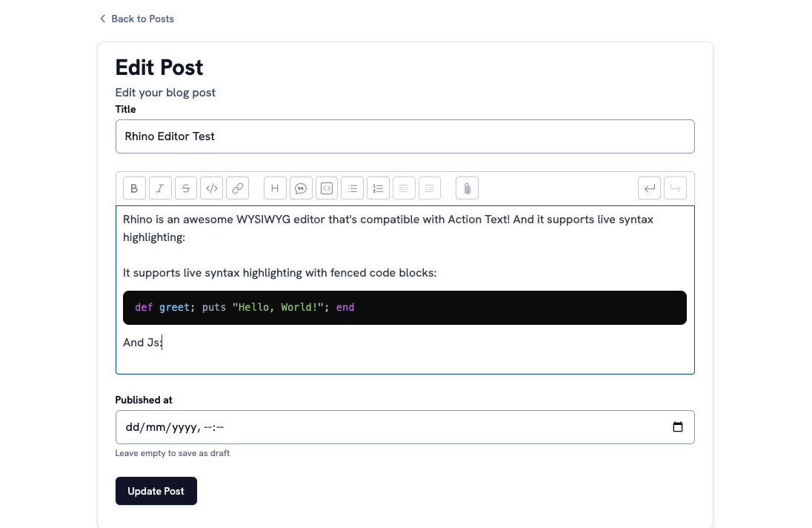Decrease the indentation level
The image size is (812, 528).
(x=404, y=188)
